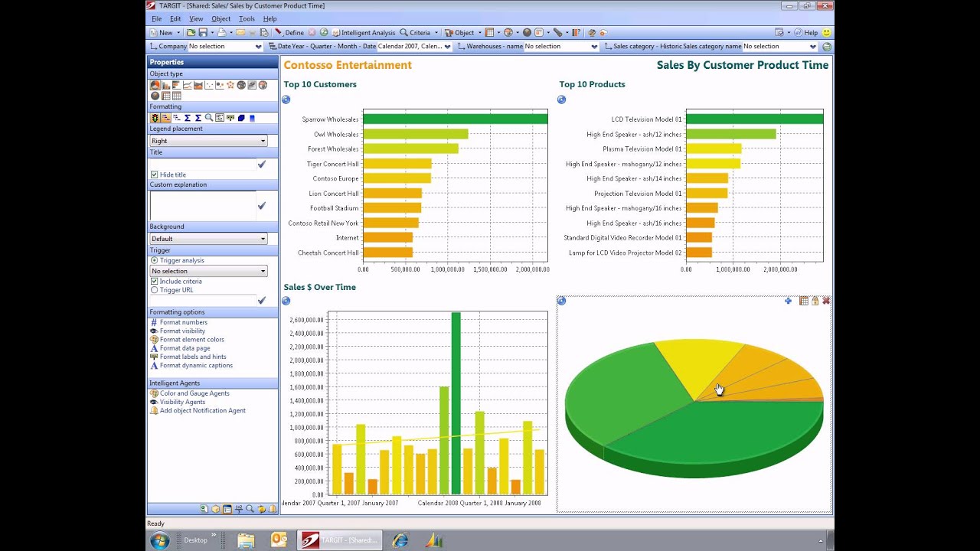Select the line chart object type

tap(188, 85)
